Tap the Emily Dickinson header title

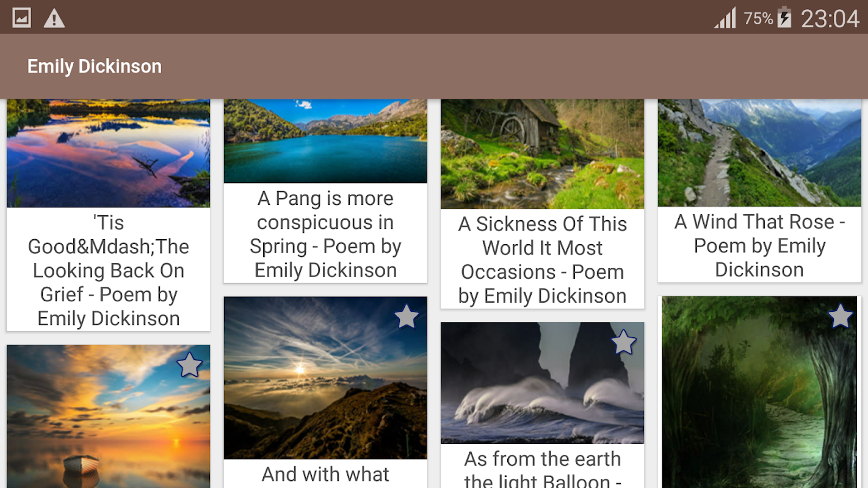click(95, 66)
